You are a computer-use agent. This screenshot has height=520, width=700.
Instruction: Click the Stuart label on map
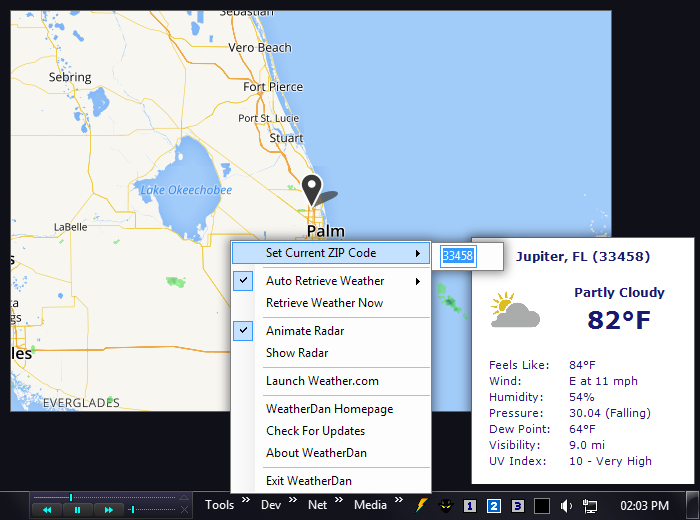(x=286, y=138)
